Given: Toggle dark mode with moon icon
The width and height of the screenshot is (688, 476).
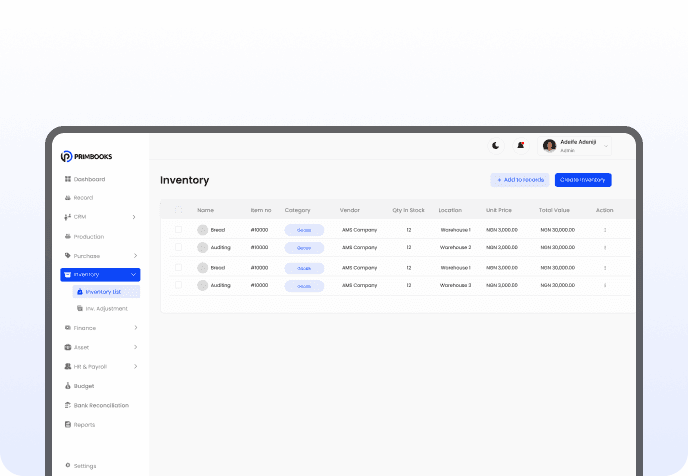Looking at the screenshot, I should pos(496,146).
